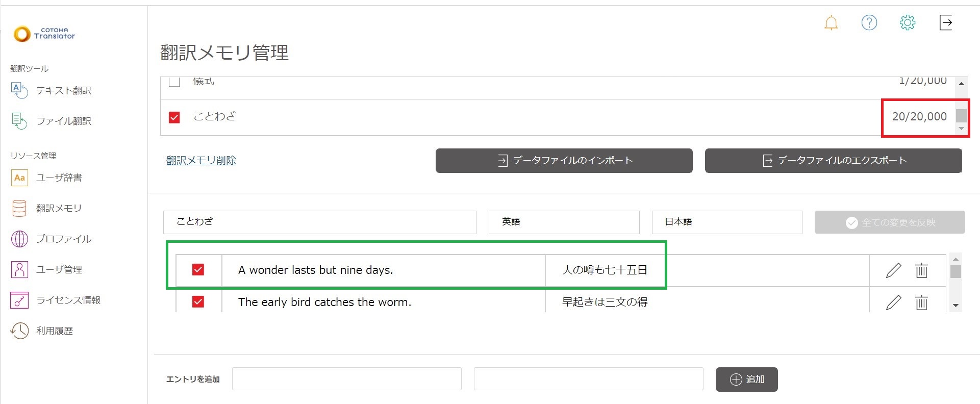Open テキスト翻訳 in the sidebar

[63, 91]
